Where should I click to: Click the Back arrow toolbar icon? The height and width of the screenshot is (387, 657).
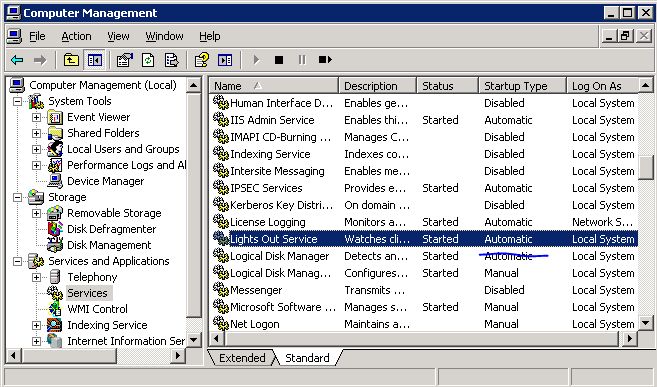point(17,60)
